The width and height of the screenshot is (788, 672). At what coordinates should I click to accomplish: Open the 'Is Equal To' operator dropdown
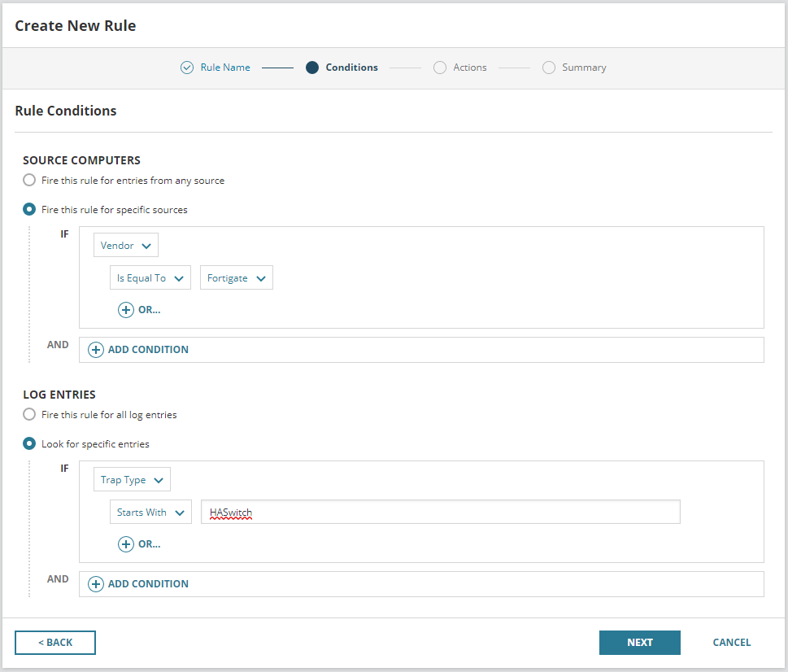pos(150,278)
